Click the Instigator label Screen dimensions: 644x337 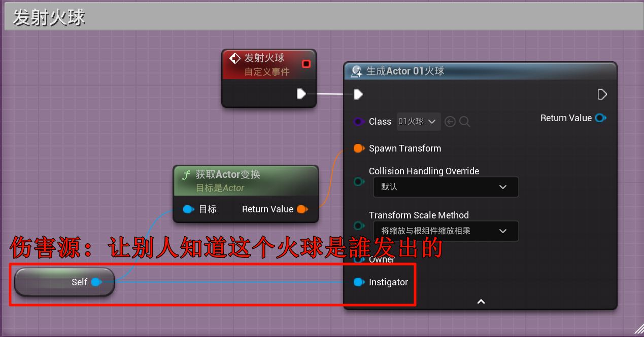(x=388, y=282)
